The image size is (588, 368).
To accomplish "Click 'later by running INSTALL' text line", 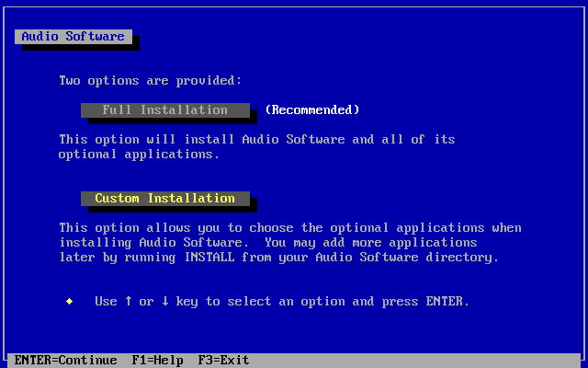I will point(279,258).
